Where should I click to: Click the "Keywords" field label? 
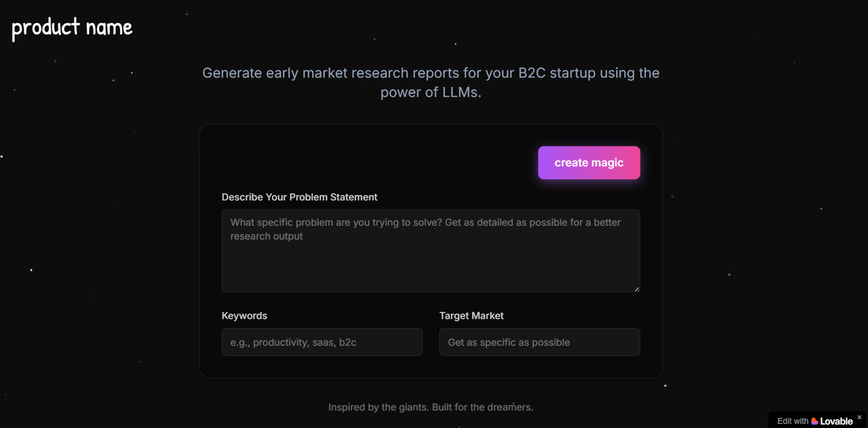pyautogui.click(x=244, y=315)
